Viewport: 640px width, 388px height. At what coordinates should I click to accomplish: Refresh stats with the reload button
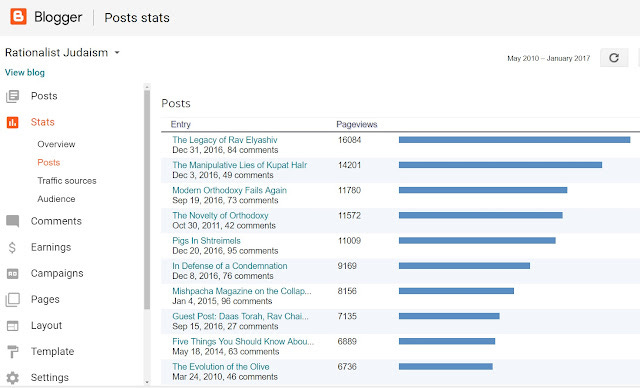[614, 58]
